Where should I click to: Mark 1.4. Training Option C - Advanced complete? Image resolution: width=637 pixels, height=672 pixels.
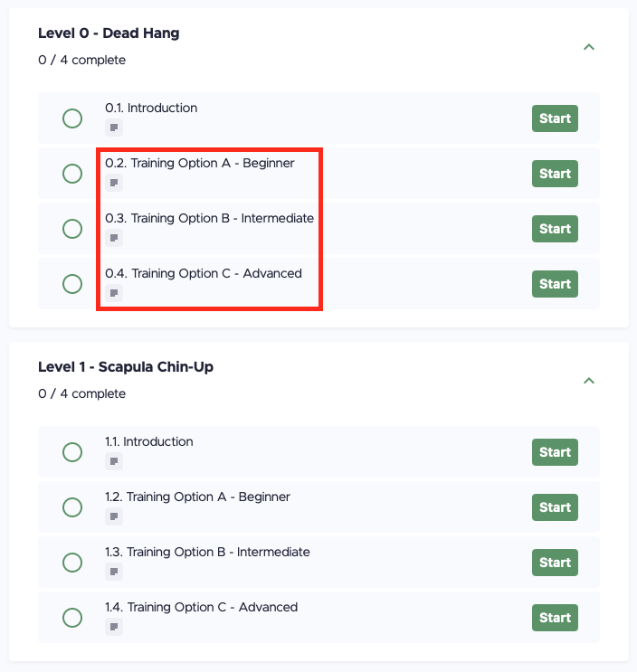72,618
